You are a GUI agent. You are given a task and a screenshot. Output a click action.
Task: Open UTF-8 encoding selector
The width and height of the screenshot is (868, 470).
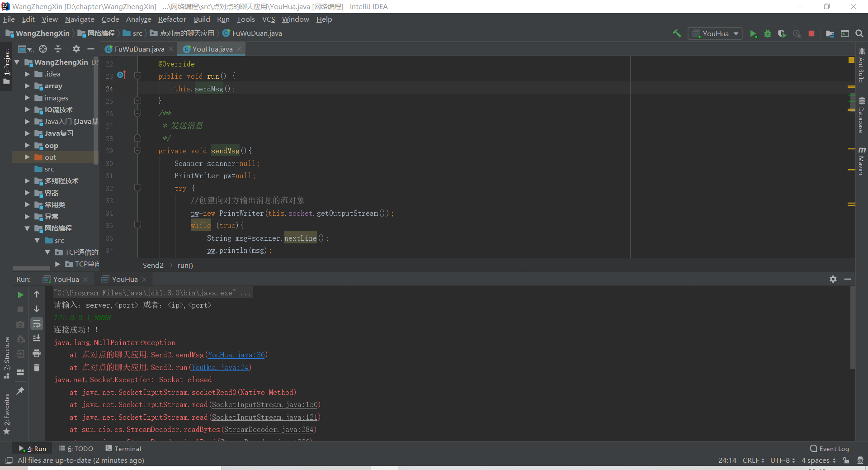[783, 461]
